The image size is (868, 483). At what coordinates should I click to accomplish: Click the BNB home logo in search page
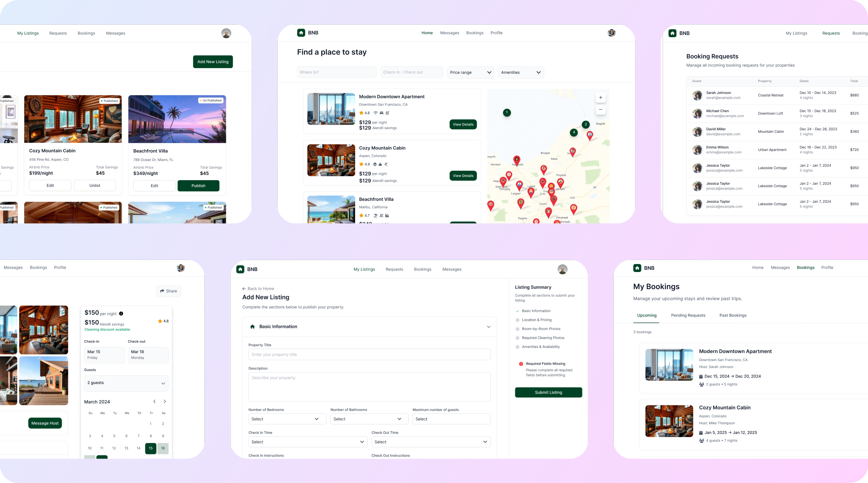coord(301,33)
